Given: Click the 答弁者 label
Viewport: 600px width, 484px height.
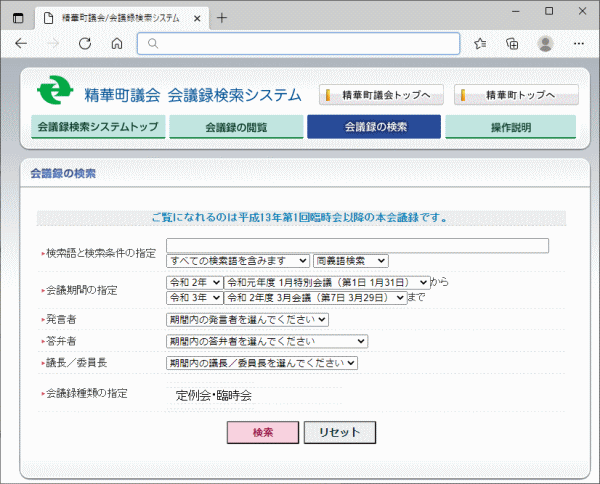Looking at the screenshot, I should click(61, 341).
